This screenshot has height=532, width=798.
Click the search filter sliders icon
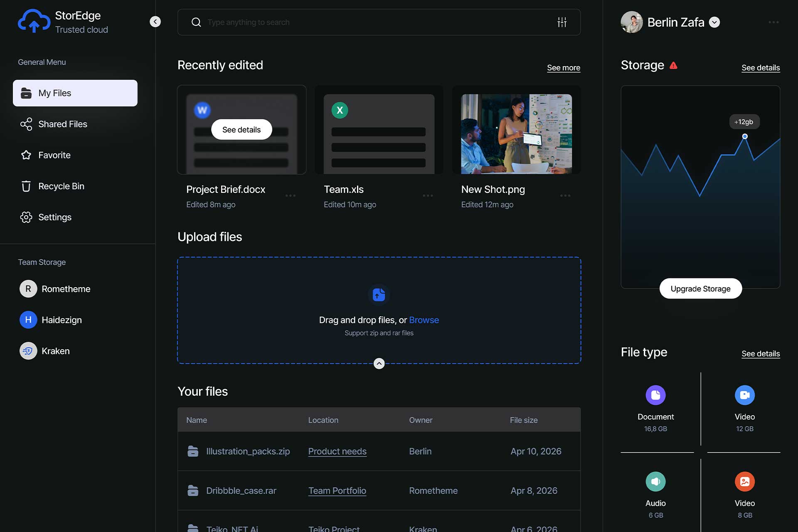(562, 22)
